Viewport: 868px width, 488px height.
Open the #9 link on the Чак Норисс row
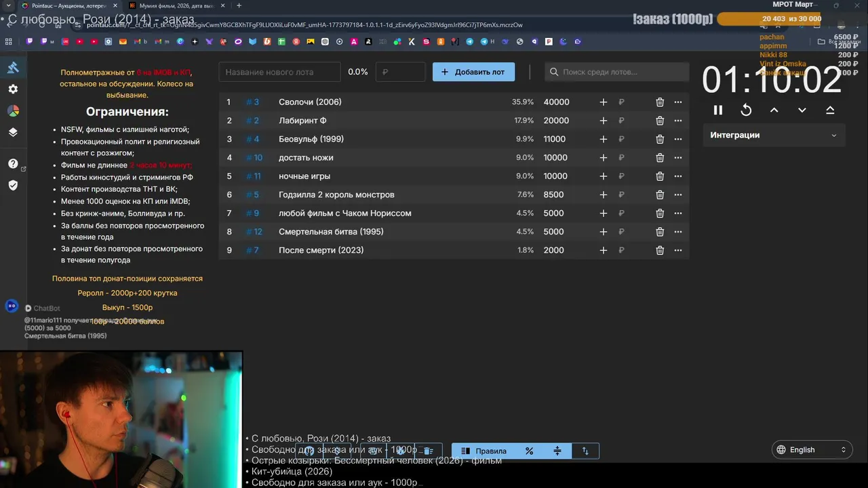point(252,213)
